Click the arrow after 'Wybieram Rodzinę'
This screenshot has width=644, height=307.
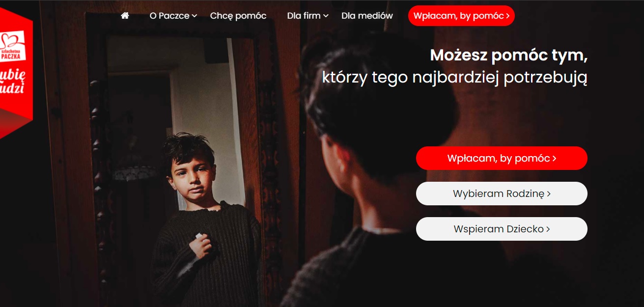(x=549, y=194)
